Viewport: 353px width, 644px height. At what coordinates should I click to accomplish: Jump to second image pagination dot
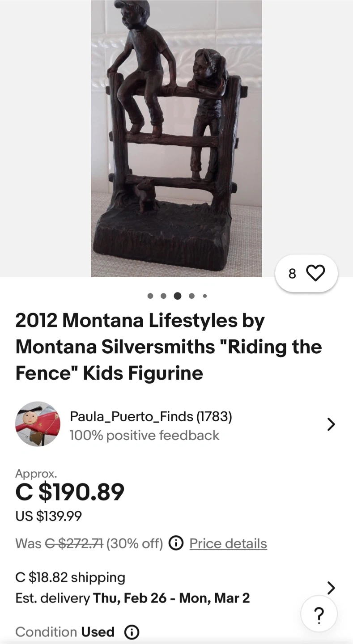point(164,296)
